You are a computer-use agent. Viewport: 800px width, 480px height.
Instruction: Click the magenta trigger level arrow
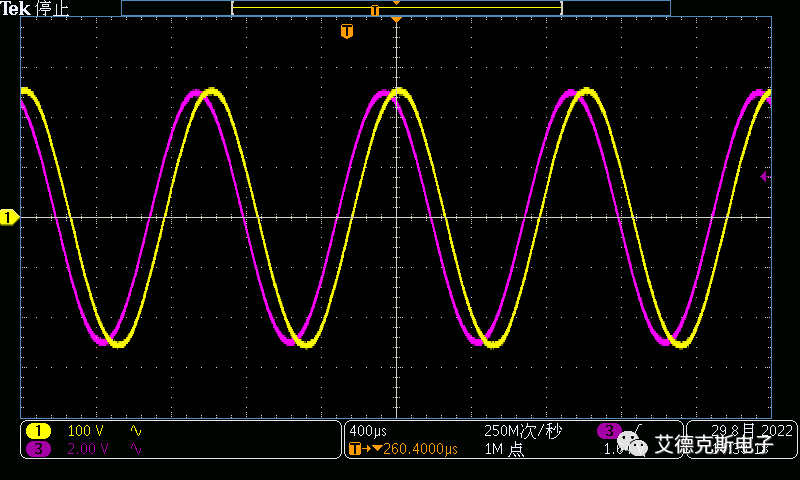click(765, 177)
